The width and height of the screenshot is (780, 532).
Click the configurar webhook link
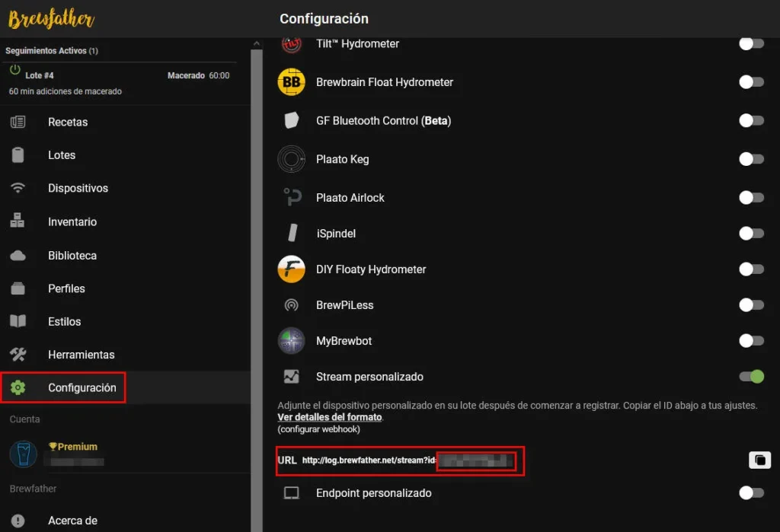coord(319,429)
